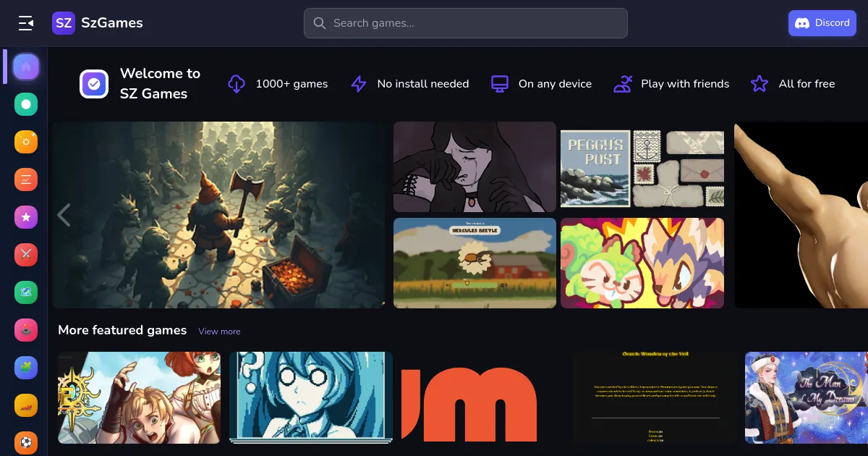The width and height of the screenshot is (868, 456).
Task: Click The Man of My Dreams thumbnail
Action: [x=805, y=397]
